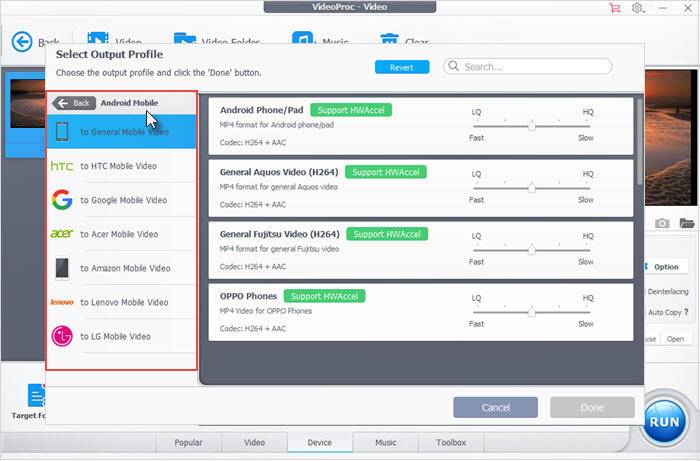
Task: Adjust quality slider for General Aquos Video
Action: (x=532, y=188)
